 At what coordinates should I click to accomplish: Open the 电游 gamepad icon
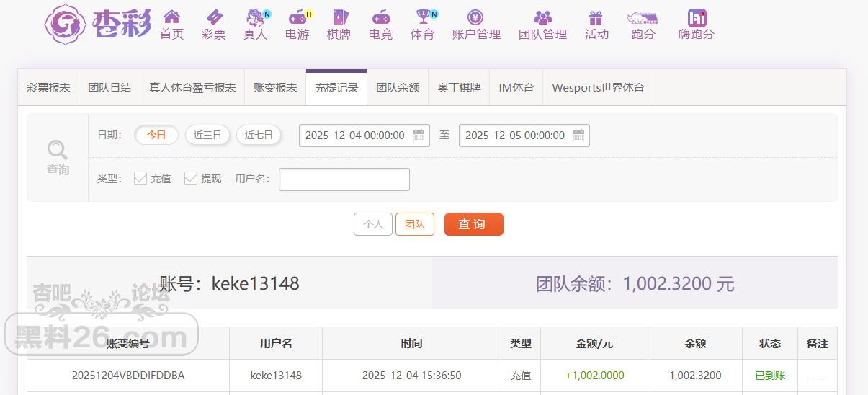(x=298, y=17)
